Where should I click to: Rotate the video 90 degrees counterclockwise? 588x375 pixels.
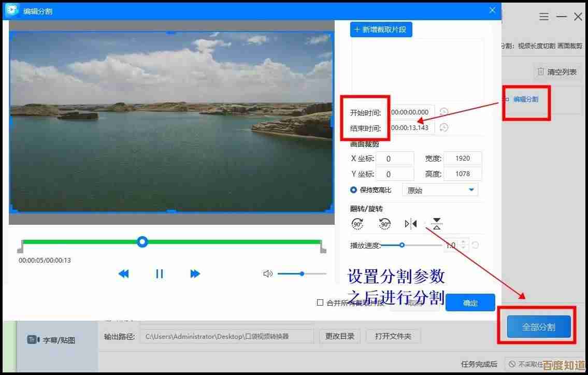(383, 224)
